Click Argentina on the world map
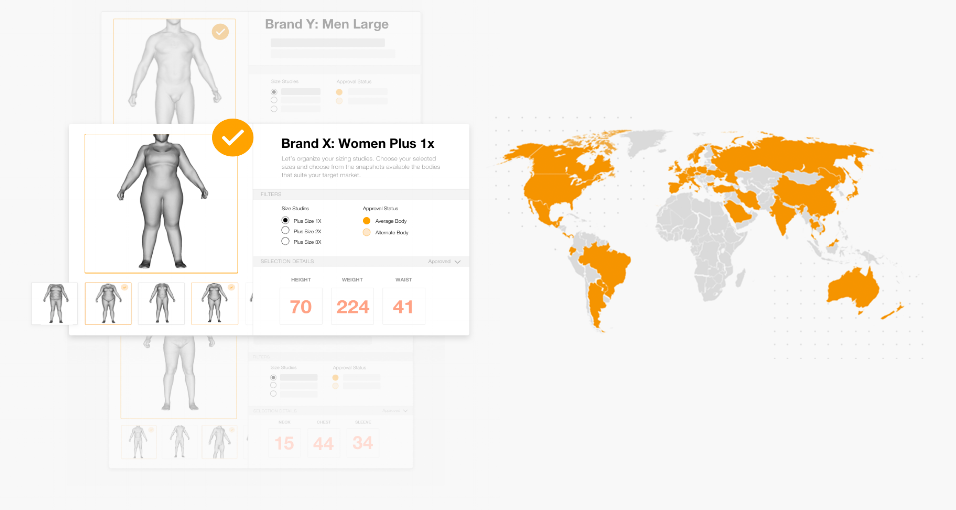 point(596,305)
